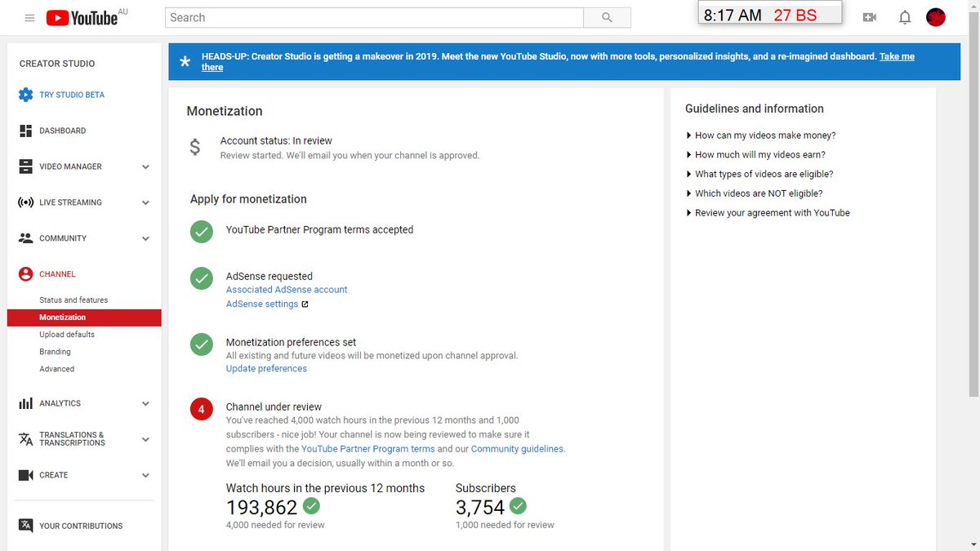Expand 'What types of videos are eligible?'

tap(759, 174)
